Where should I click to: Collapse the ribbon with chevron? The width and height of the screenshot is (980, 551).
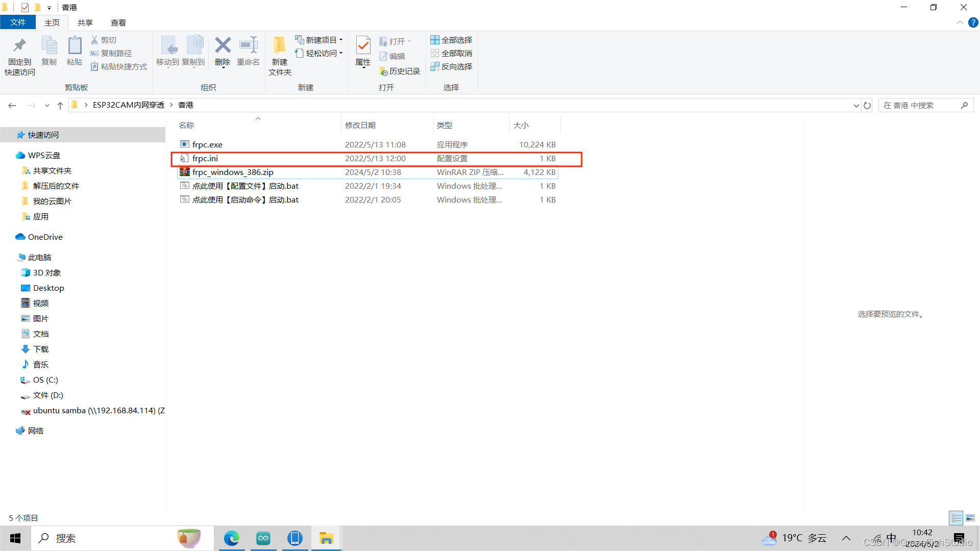tap(960, 22)
